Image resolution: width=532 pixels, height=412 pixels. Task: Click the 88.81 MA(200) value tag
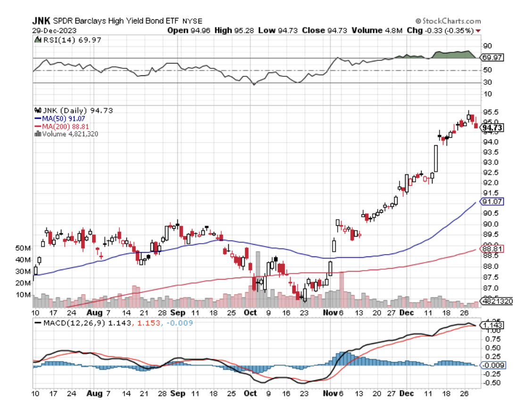coord(491,249)
